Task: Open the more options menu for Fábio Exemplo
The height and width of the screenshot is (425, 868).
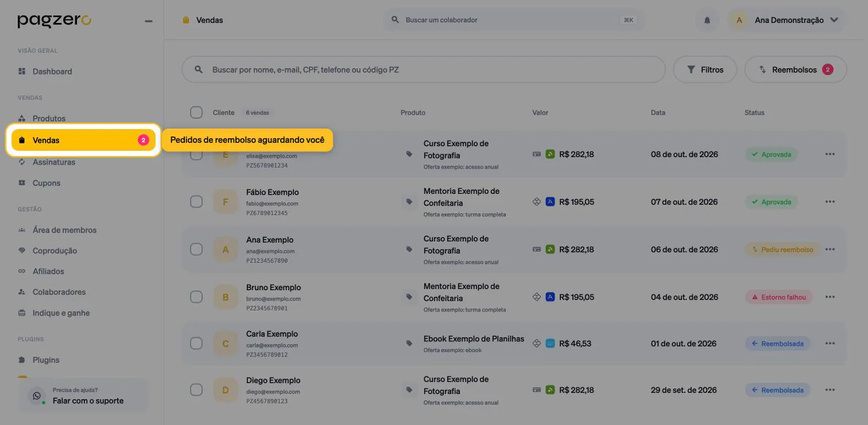Action: pos(830,202)
